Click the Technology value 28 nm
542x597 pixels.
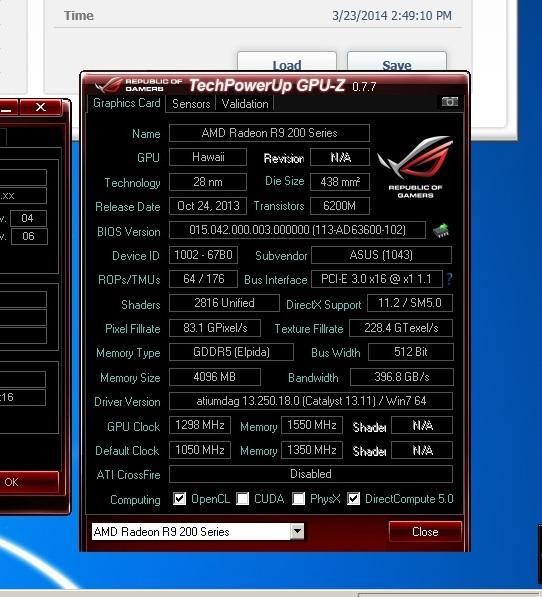tap(208, 182)
